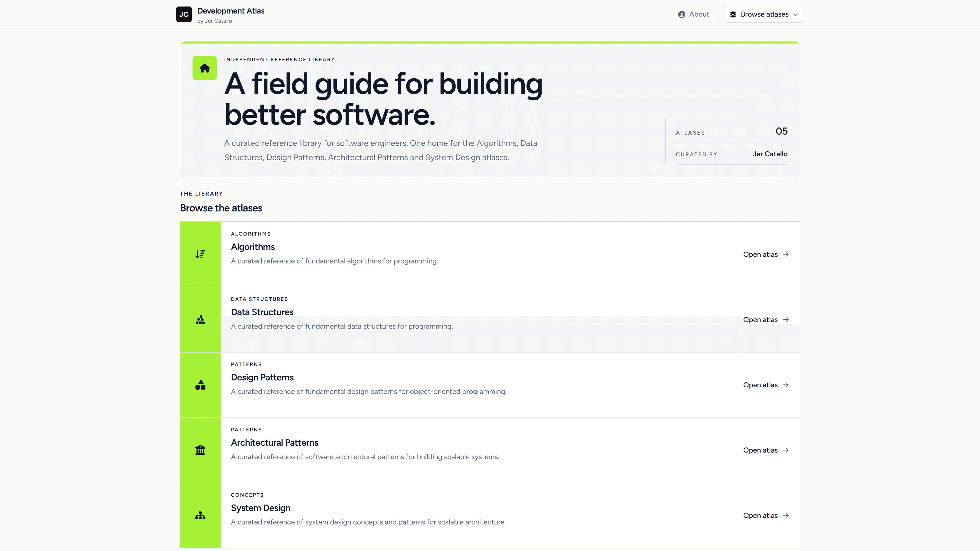Click the JC logo icon
Screen dimensions: 980x551
pos(184,15)
